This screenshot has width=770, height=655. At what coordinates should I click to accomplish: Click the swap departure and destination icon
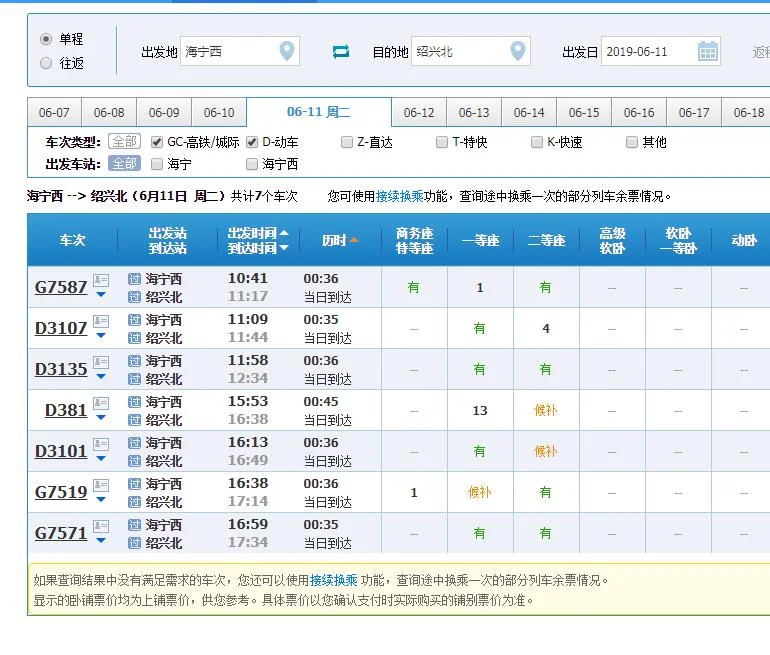(341, 51)
